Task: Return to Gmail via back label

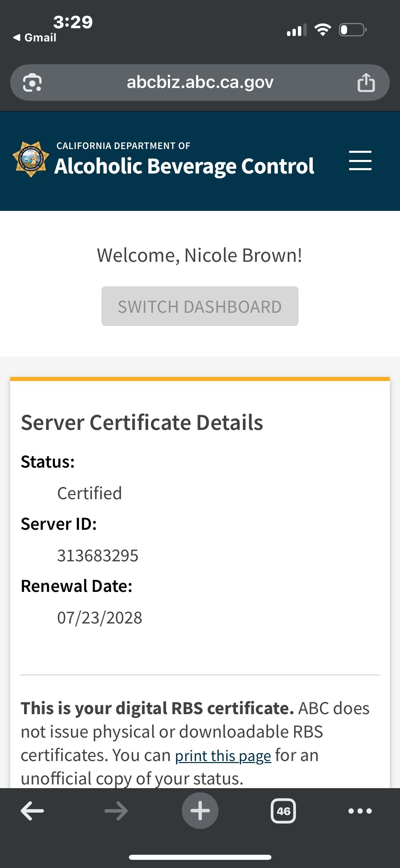Action: [35, 37]
